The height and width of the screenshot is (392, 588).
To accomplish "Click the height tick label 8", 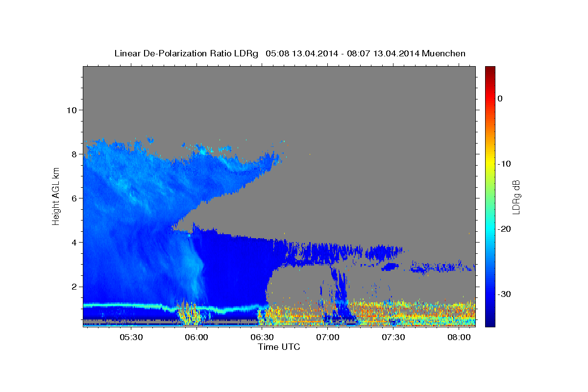I will tap(73, 154).
